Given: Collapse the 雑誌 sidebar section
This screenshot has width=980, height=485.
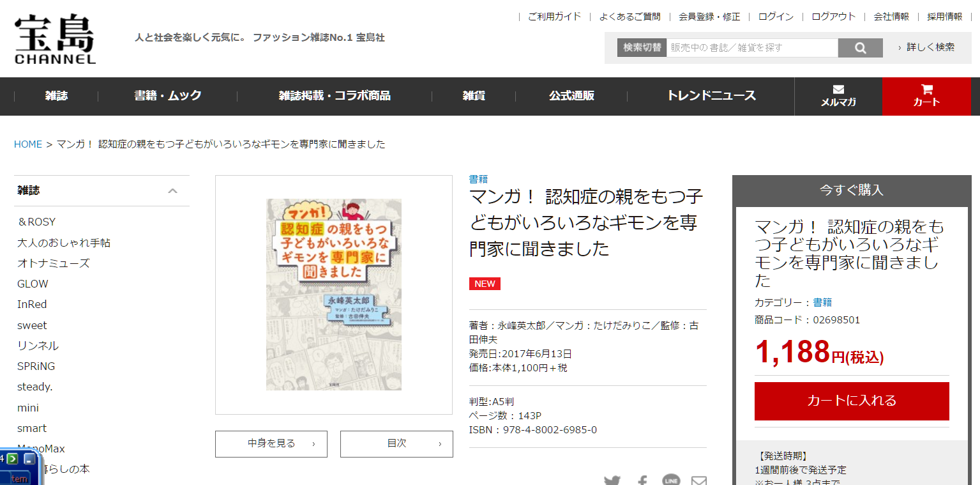Looking at the screenshot, I should tap(172, 190).
